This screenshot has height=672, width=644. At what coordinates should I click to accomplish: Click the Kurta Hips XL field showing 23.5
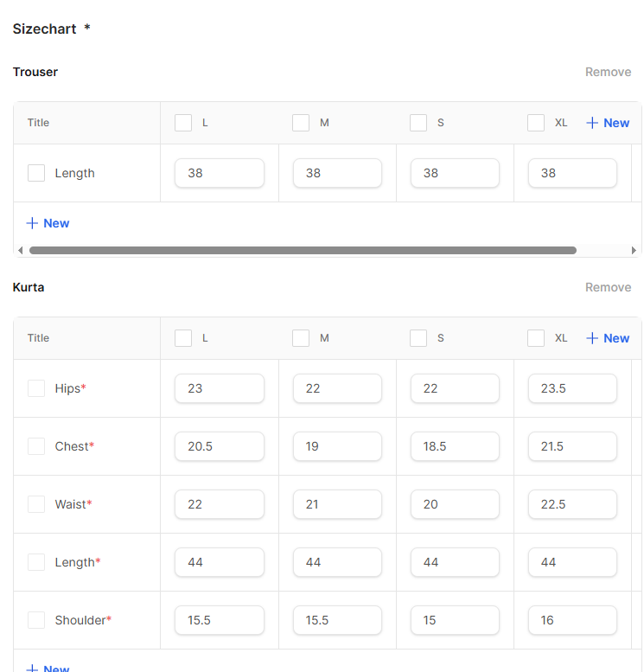pos(572,388)
